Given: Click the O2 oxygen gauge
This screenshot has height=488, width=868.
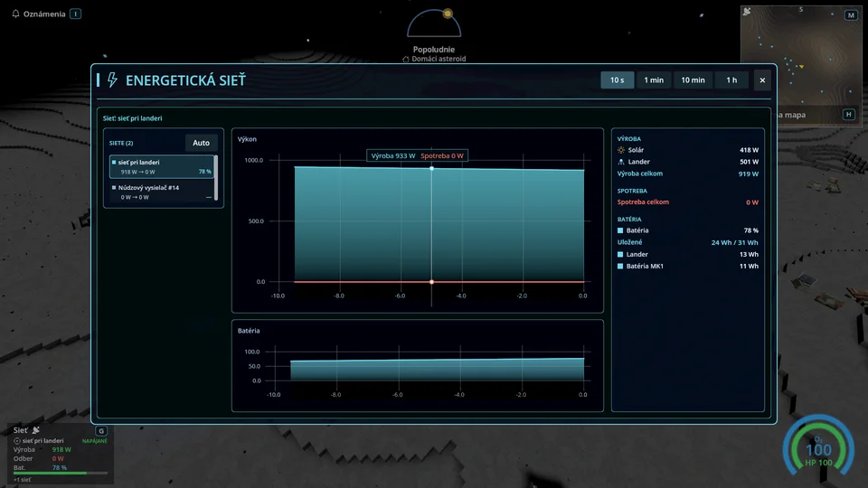Looking at the screenshot, I should (819, 446).
